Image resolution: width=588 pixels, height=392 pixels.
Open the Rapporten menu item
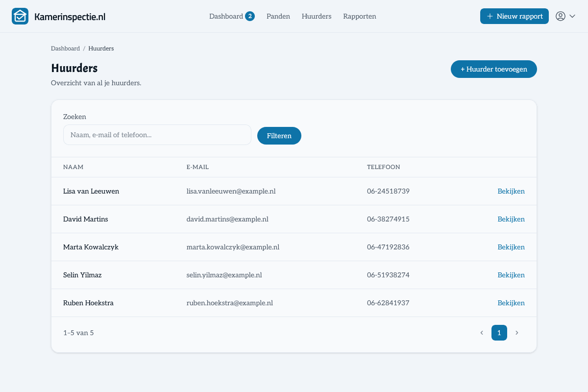pos(360,16)
